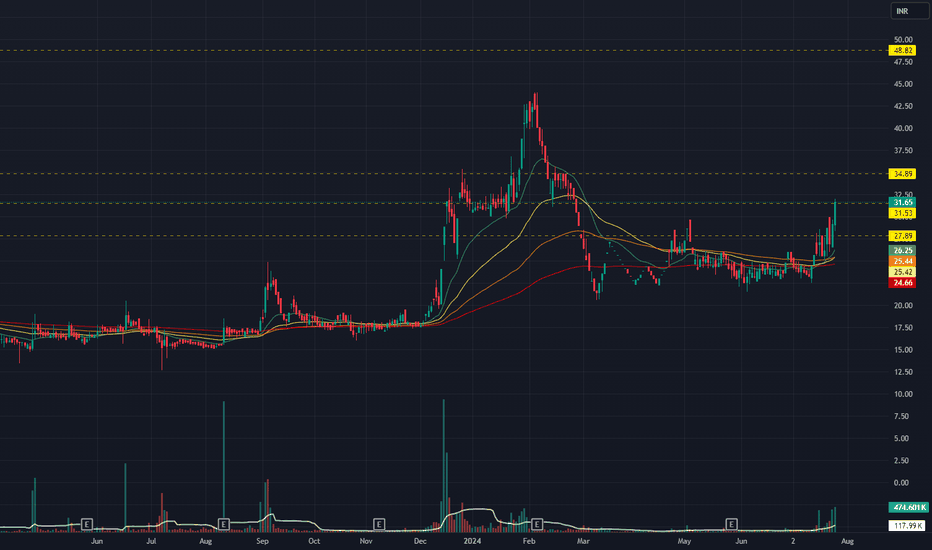
Task: Click the 17.50 price axis value
Action: coord(903,328)
